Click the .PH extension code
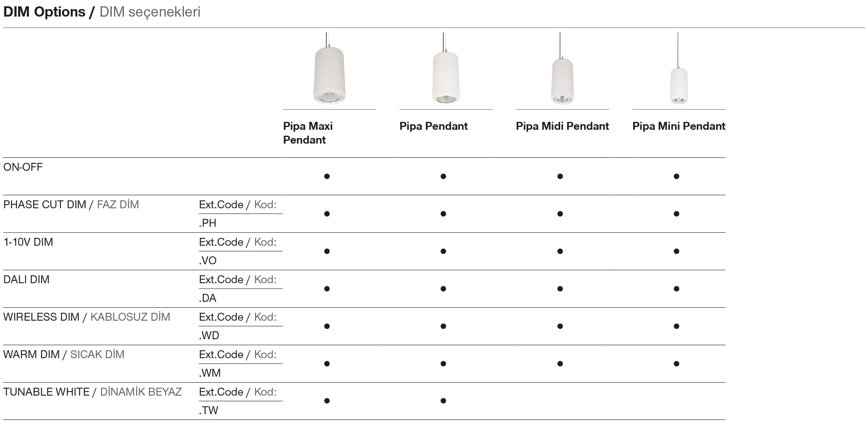The image size is (868, 424). (208, 223)
